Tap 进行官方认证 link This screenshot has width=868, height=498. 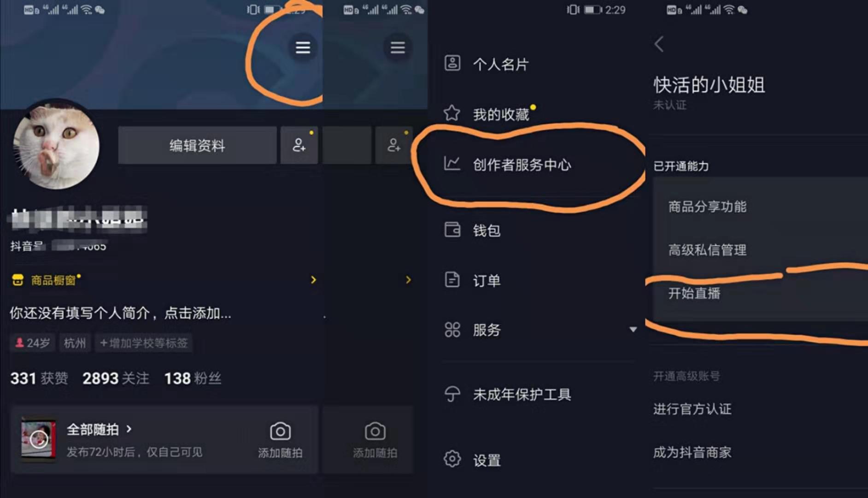point(692,409)
